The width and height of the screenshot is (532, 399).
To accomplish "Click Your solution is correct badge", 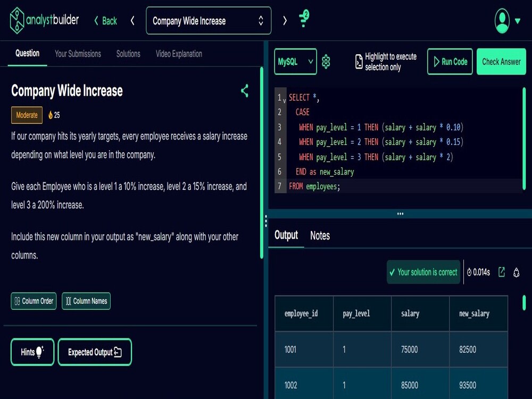I will [423, 272].
